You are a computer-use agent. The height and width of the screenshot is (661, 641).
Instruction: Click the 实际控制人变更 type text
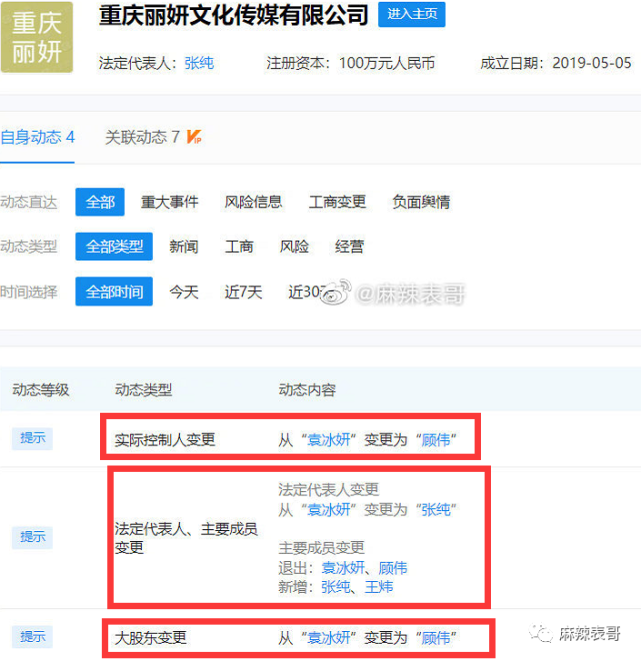pyautogui.click(x=165, y=440)
